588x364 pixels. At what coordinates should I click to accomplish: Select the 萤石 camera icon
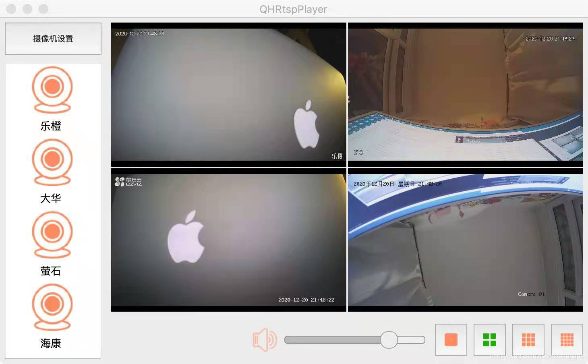pos(52,234)
